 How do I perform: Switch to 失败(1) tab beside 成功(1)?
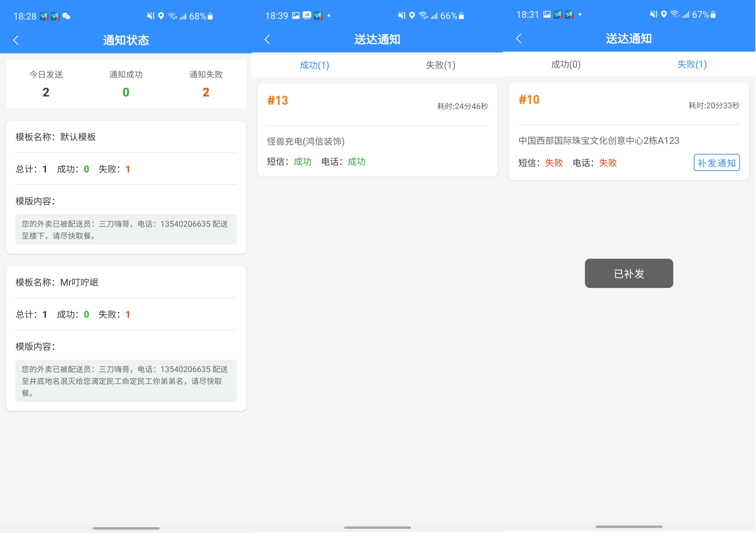click(x=441, y=65)
